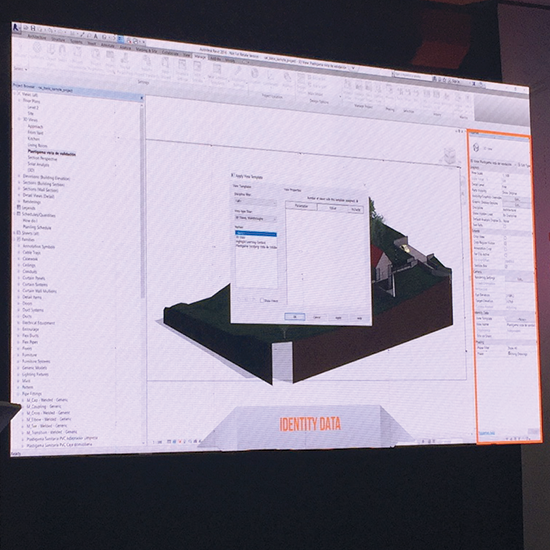Click Edit button for Visibility/Graphics Overrides
550x550 pixels.
click(x=517, y=198)
